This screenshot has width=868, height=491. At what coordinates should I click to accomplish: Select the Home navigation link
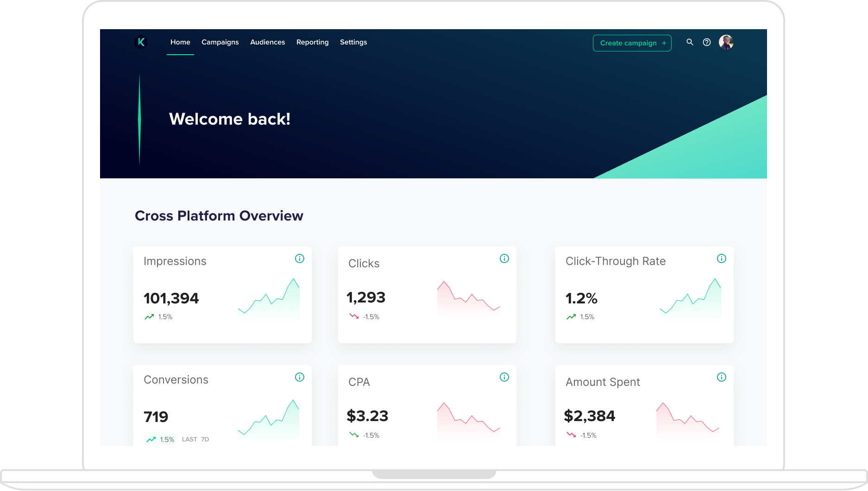(180, 42)
